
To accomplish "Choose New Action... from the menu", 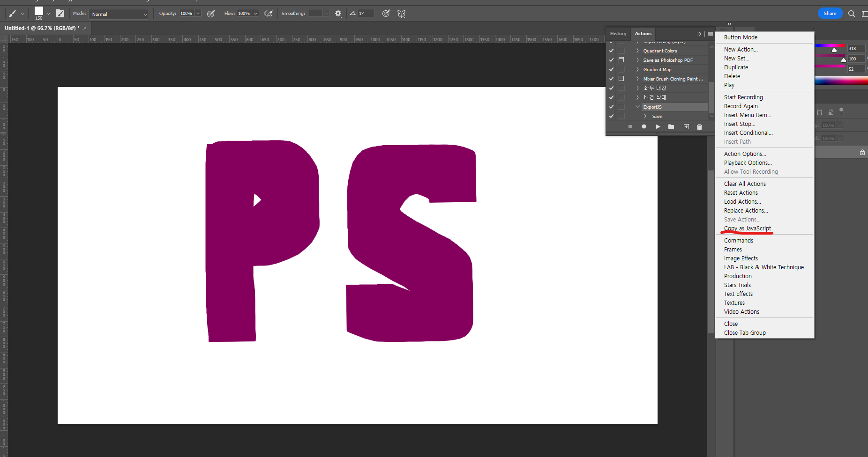I will click(x=741, y=50).
